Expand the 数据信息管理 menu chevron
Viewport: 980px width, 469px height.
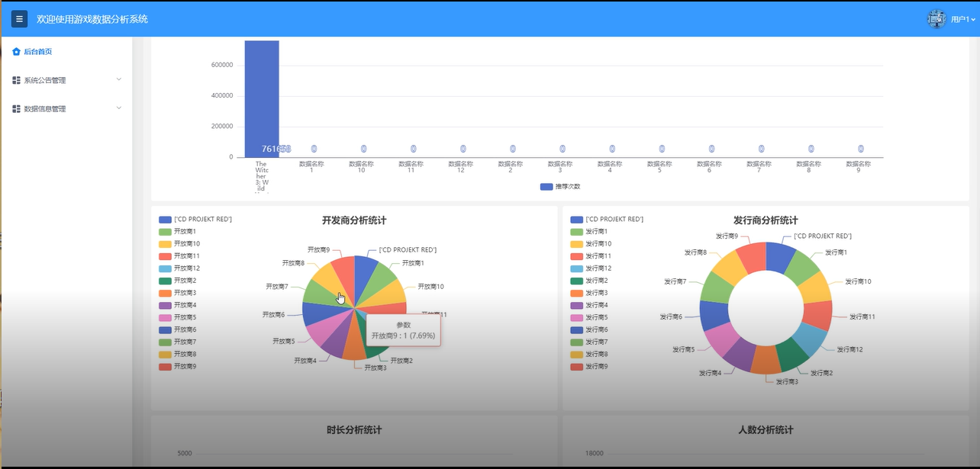pos(119,108)
